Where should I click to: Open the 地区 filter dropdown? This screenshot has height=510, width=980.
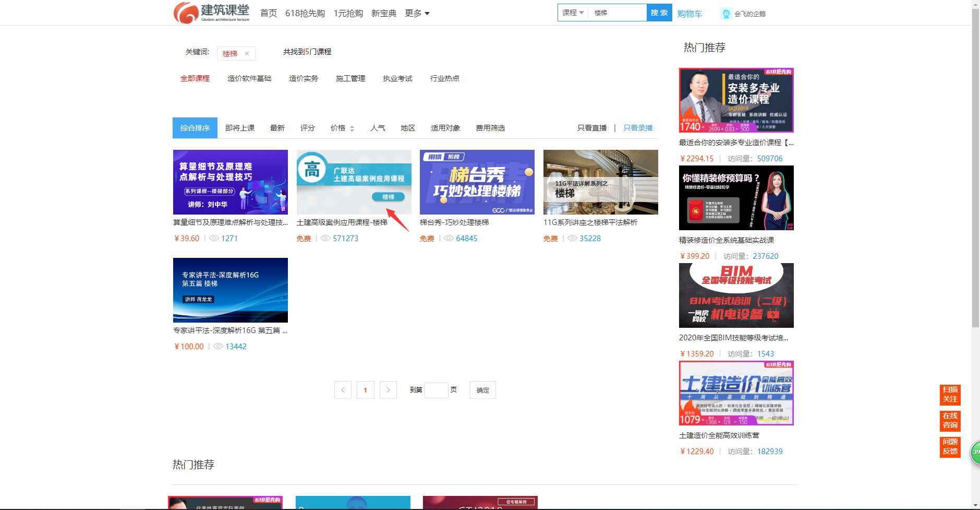click(x=408, y=128)
